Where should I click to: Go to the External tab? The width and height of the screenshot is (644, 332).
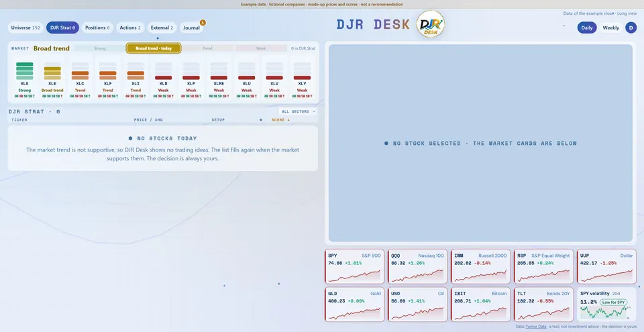(162, 27)
